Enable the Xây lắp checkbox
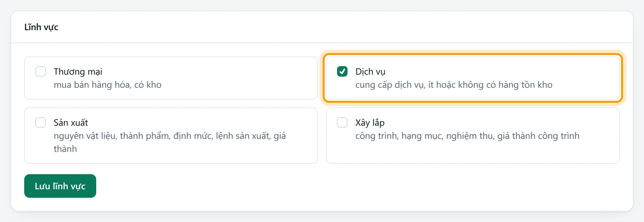 click(342, 122)
